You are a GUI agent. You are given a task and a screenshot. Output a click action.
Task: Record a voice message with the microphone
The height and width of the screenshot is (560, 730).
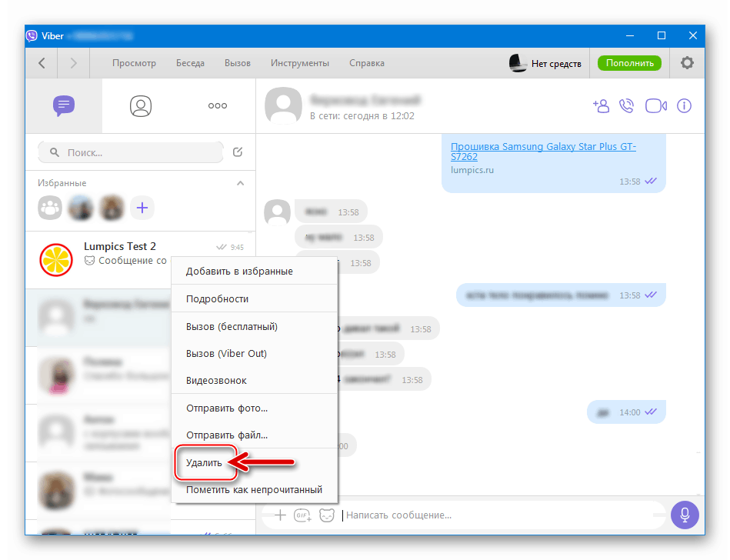coord(685,515)
